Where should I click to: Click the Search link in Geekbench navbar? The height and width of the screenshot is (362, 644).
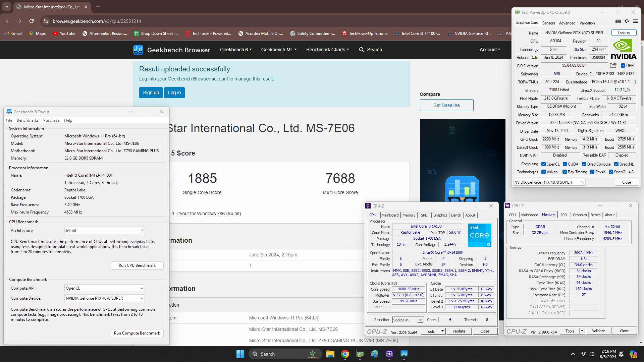pos(371,50)
